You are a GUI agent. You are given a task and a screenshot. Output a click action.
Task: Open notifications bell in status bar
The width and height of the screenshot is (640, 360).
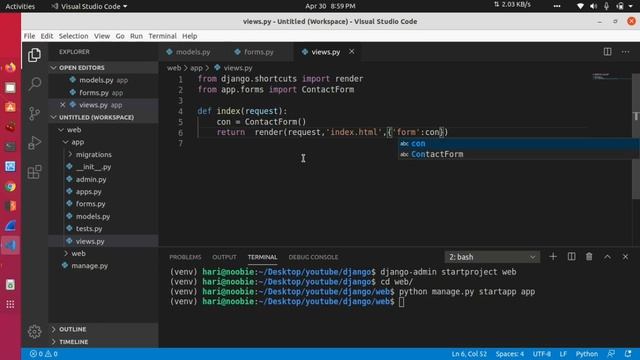tap(628, 354)
